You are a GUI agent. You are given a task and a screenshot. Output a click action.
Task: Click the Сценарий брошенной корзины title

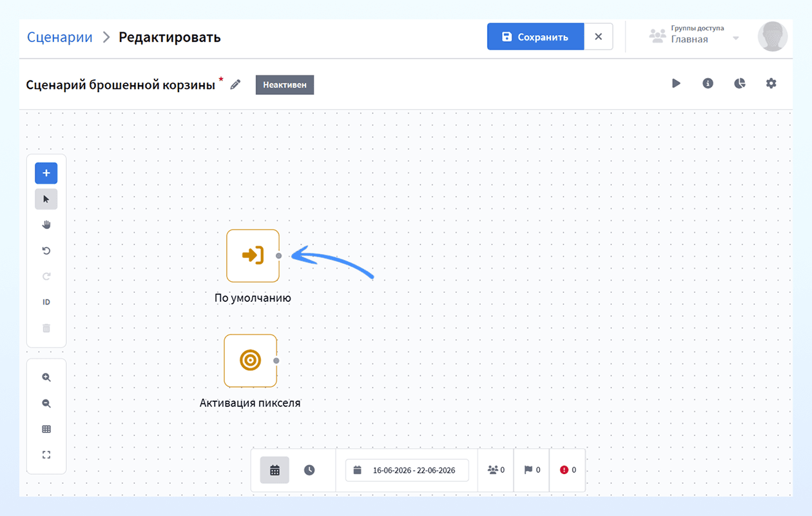tap(121, 84)
